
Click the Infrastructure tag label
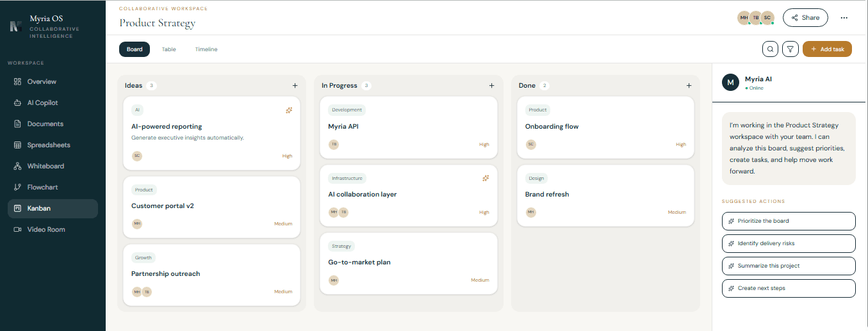[347, 178]
